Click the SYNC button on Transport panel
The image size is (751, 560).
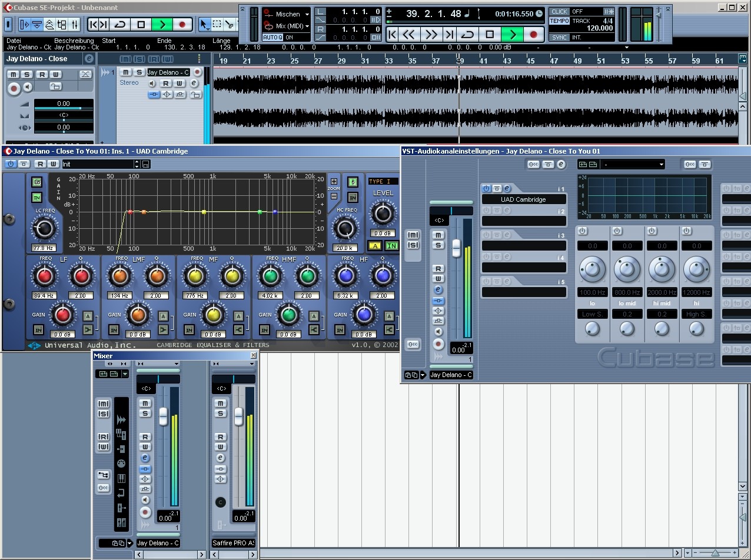[x=559, y=38]
